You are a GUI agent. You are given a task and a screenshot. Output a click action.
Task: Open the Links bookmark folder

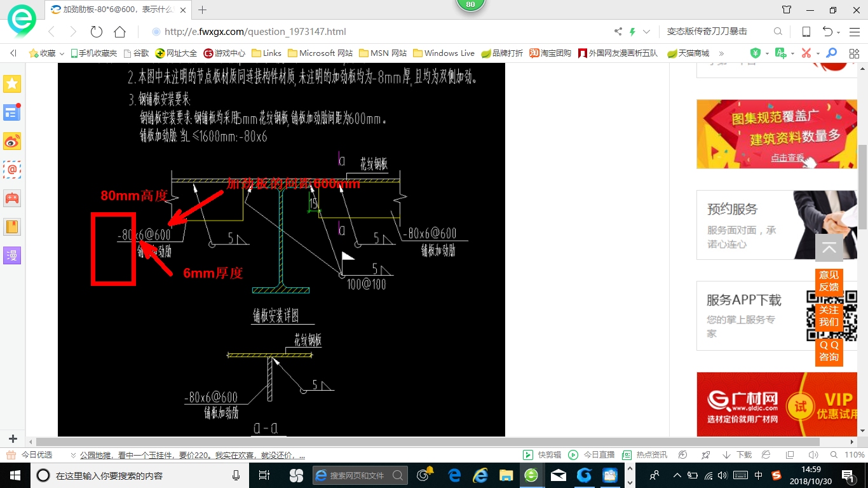267,53
